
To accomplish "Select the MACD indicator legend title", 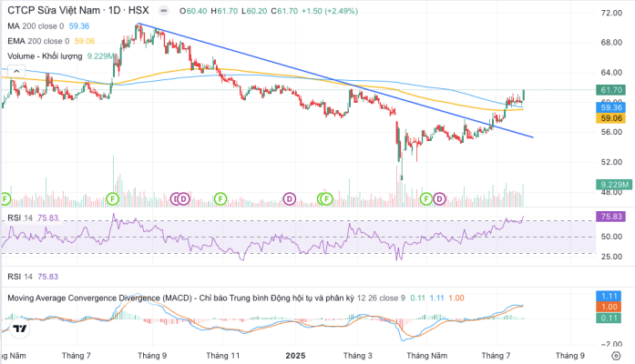I will click(180, 298).
